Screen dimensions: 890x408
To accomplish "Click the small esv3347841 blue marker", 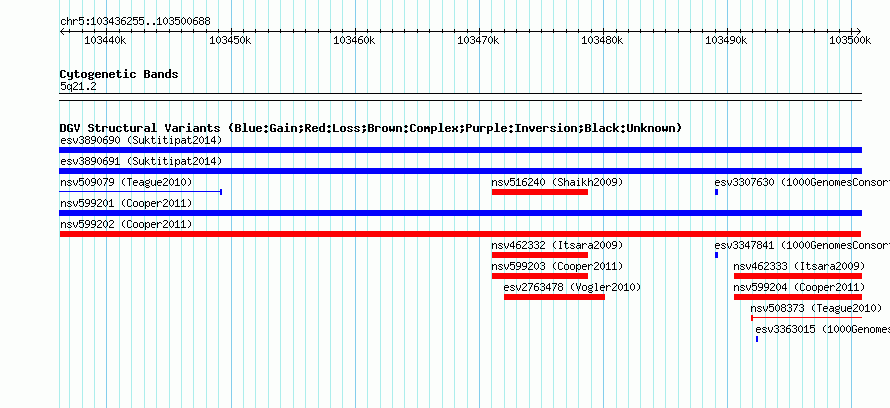I will tap(716, 255).
